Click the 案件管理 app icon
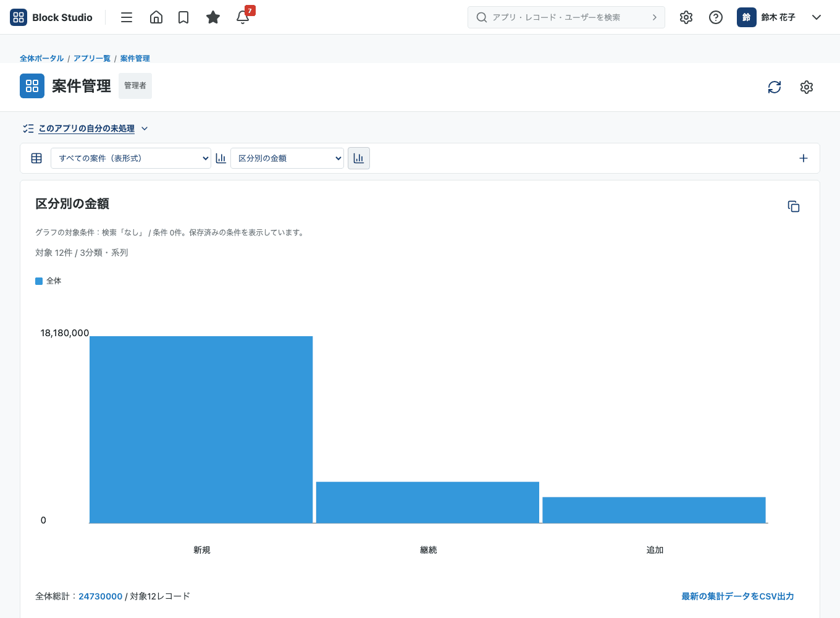The width and height of the screenshot is (840, 618). (x=32, y=86)
